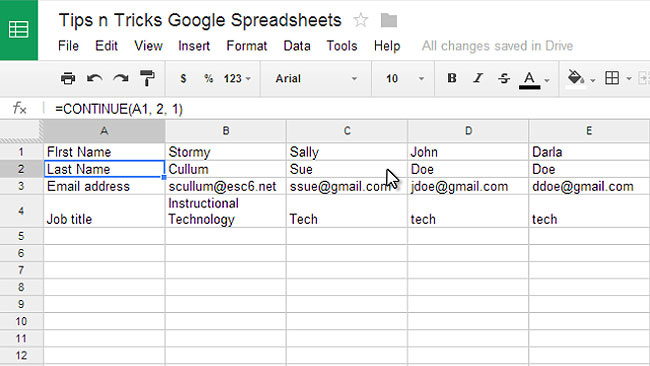Select column C header
650x366 pixels.
point(347,131)
